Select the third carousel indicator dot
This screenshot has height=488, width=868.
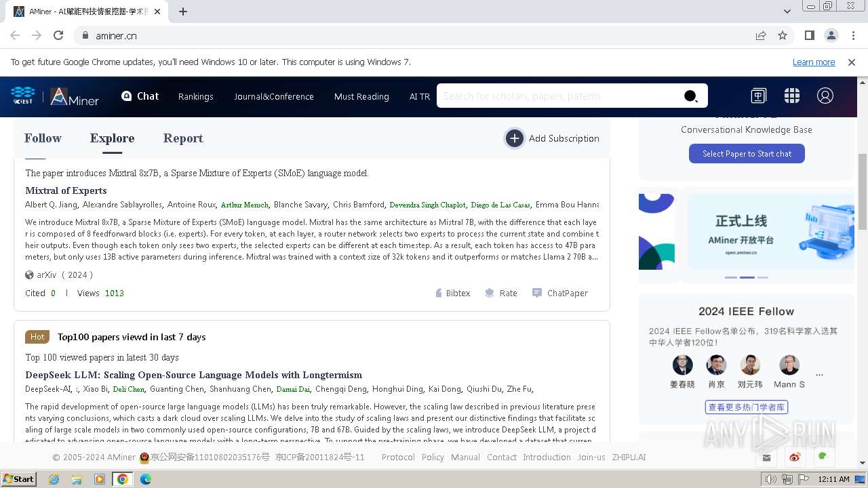click(763, 277)
